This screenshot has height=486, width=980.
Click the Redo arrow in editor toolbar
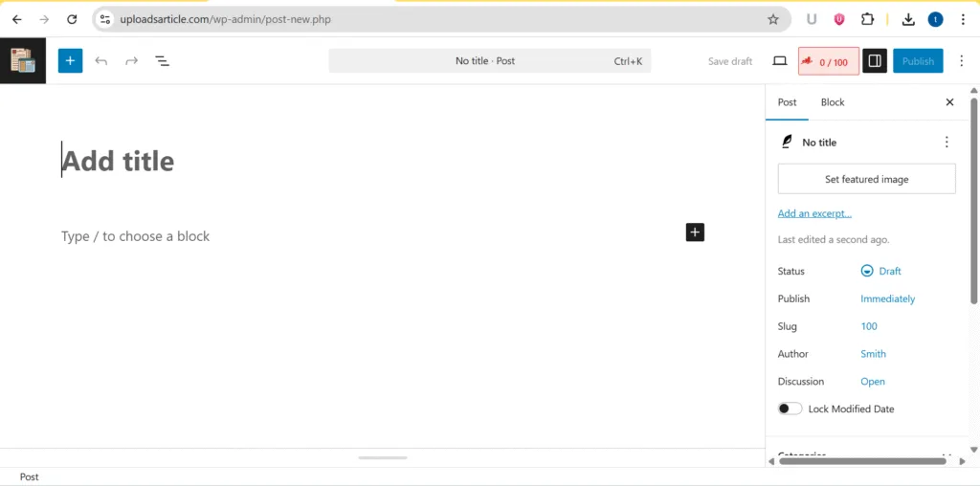[131, 60]
